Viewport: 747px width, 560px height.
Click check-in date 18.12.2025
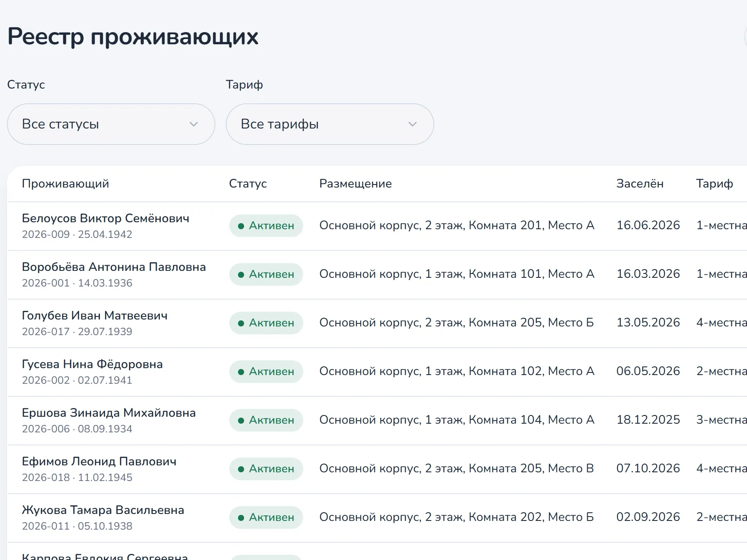point(648,420)
